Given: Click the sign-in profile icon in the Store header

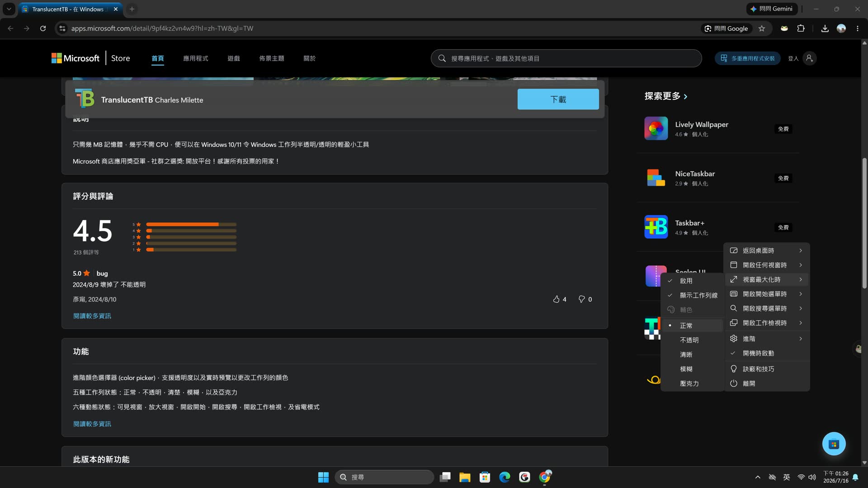Looking at the screenshot, I should click(809, 58).
